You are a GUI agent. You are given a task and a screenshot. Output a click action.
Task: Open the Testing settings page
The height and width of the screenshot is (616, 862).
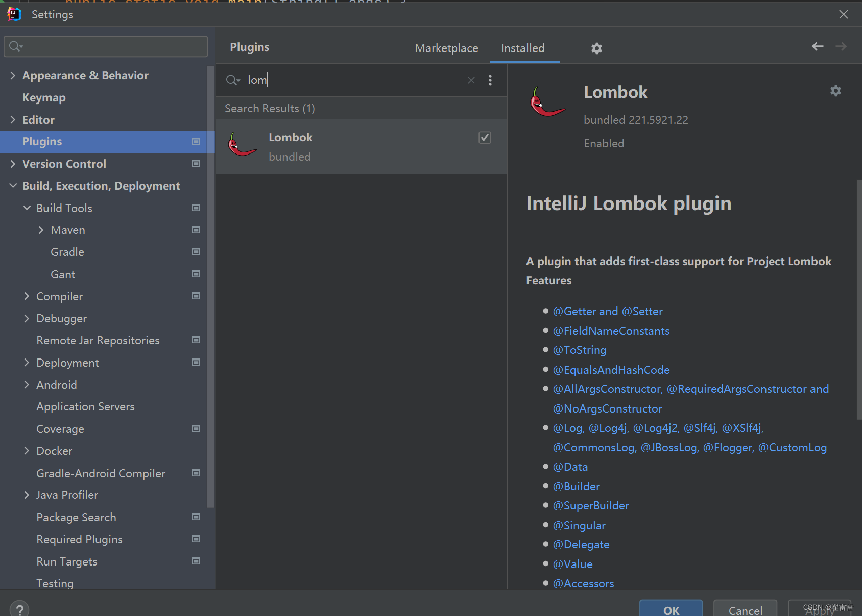(55, 583)
